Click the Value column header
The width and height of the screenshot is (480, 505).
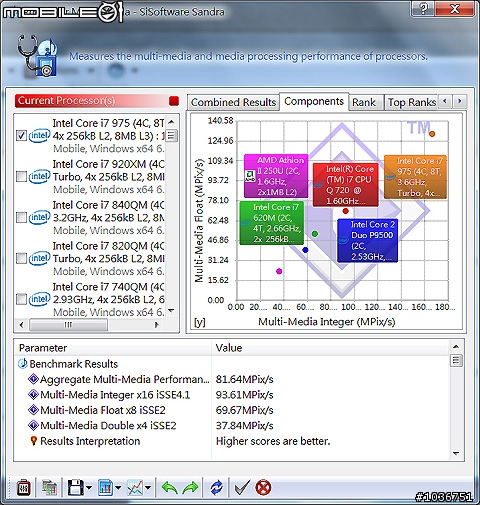click(x=330, y=348)
